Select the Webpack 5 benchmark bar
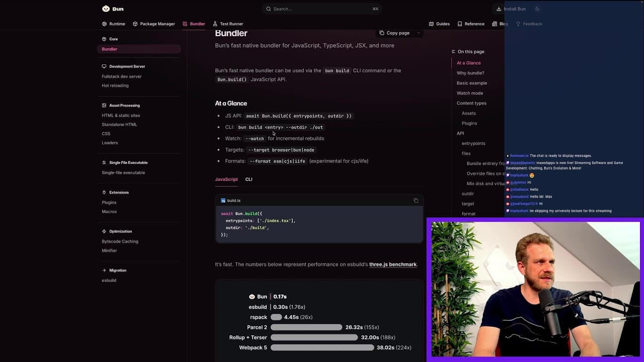 click(323, 347)
